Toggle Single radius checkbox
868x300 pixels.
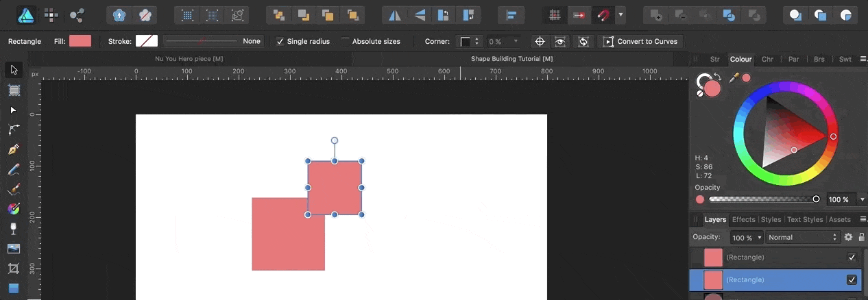click(280, 42)
